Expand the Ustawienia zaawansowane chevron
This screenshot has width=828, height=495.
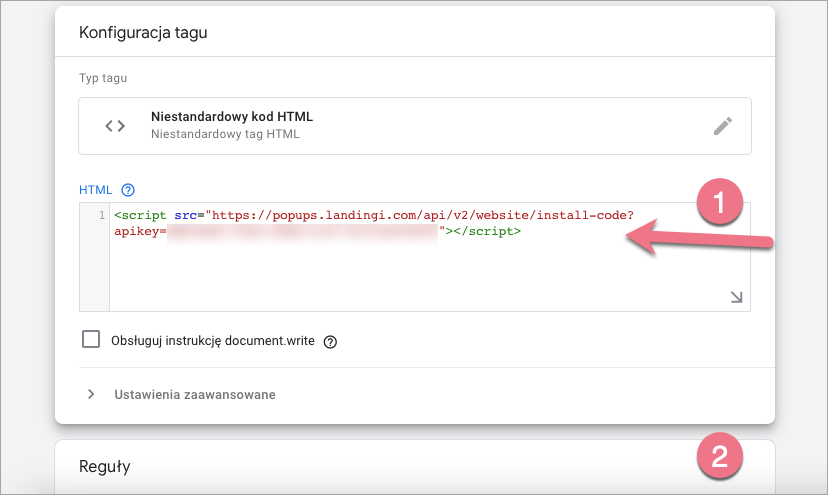coord(91,394)
